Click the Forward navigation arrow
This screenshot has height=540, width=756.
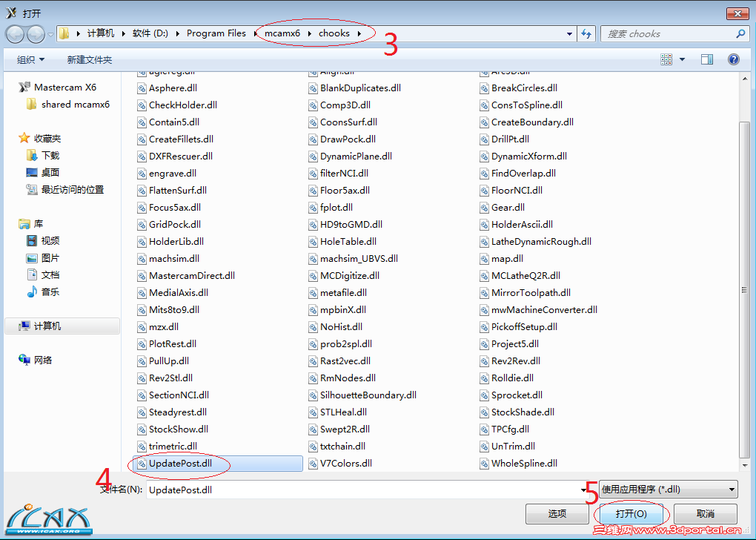click(36, 34)
